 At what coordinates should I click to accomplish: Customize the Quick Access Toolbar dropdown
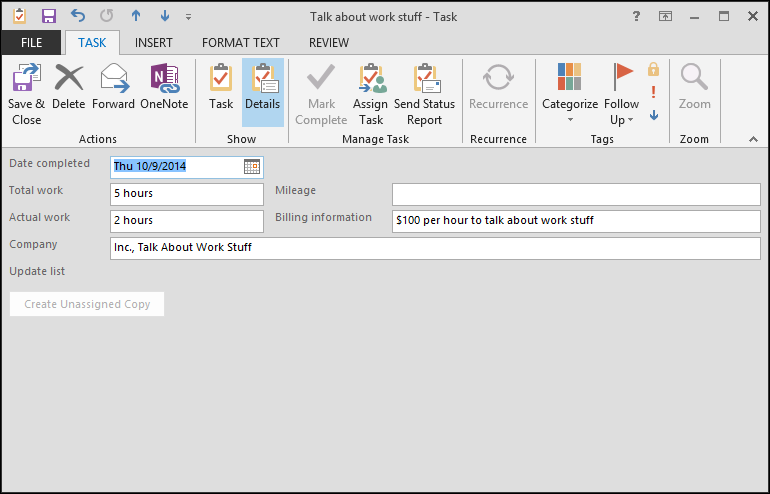click(189, 17)
